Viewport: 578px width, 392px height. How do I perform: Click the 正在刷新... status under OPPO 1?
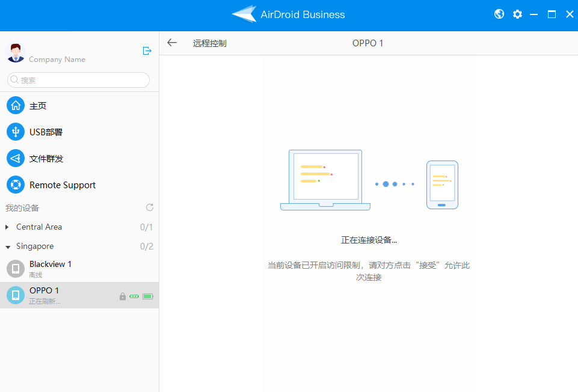tap(45, 301)
